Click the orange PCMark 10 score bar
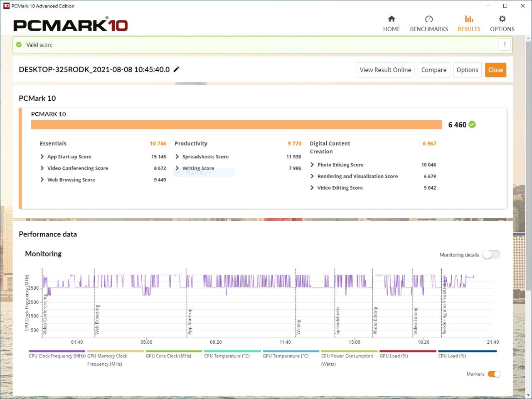532x399 pixels. pyautogui.click(x=236, y=125)
